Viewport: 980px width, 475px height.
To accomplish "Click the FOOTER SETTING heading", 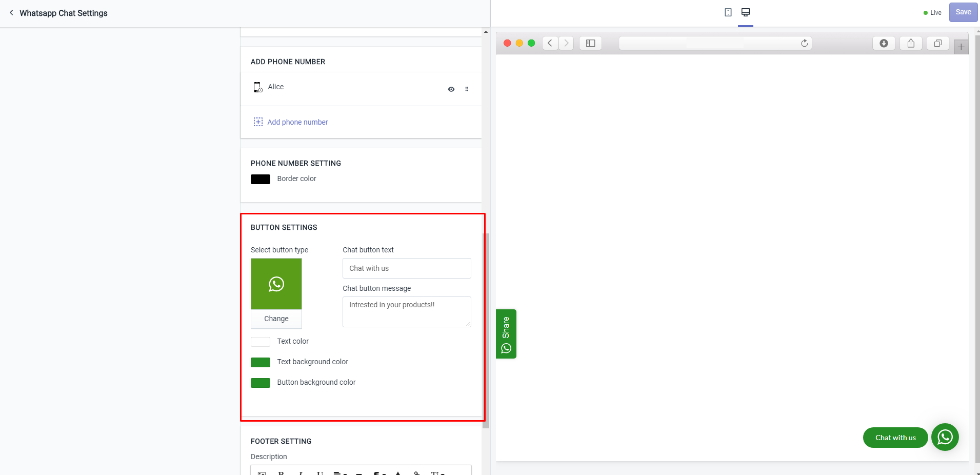I will [281, 441].
